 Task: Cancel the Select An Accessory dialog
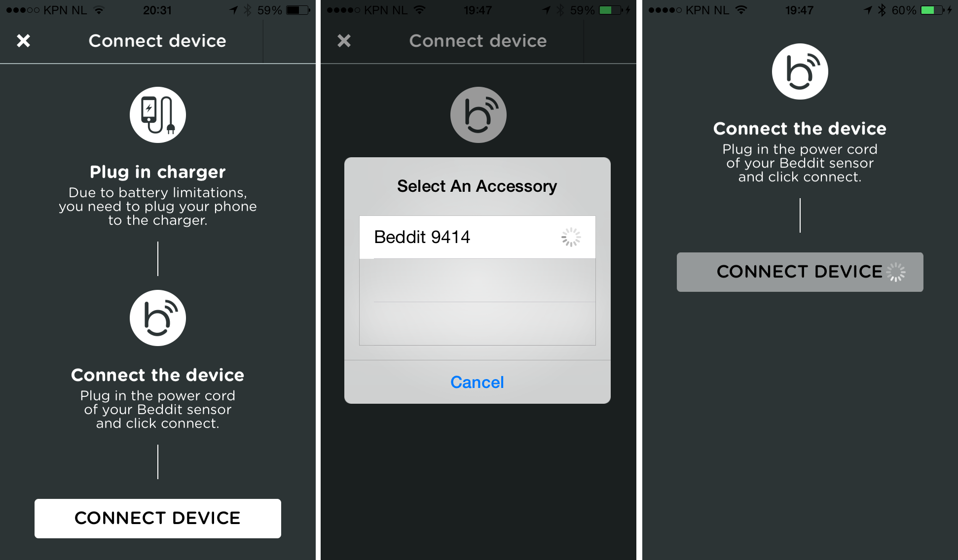[x=477, y=382]
